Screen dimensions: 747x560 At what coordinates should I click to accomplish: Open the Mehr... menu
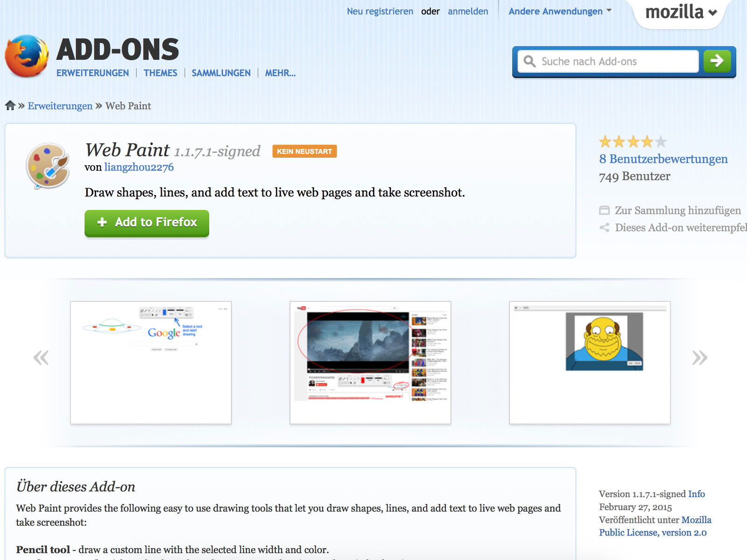[x=280, y=73]
